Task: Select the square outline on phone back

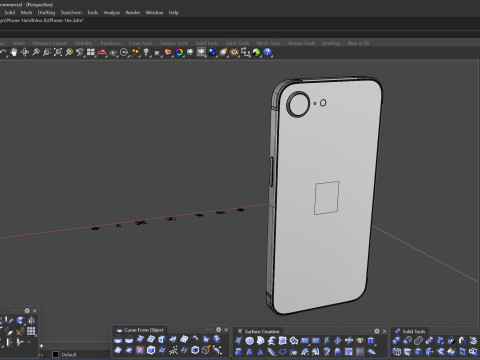Action: (x=326, y=198)
